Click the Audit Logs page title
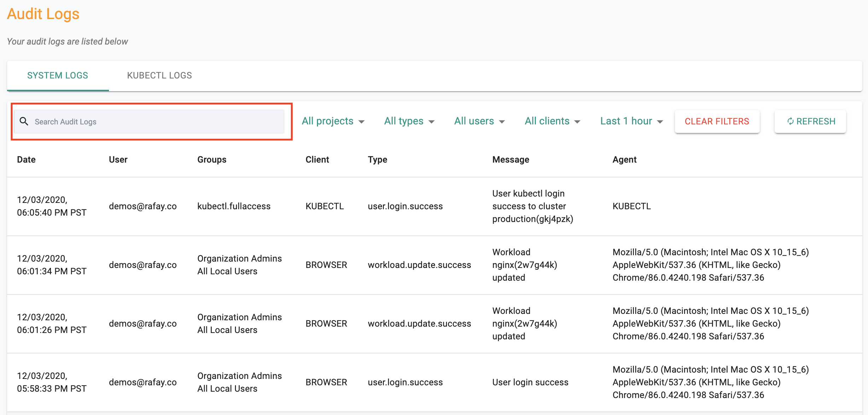The image size is (868, 415). (x=43, y=14)
